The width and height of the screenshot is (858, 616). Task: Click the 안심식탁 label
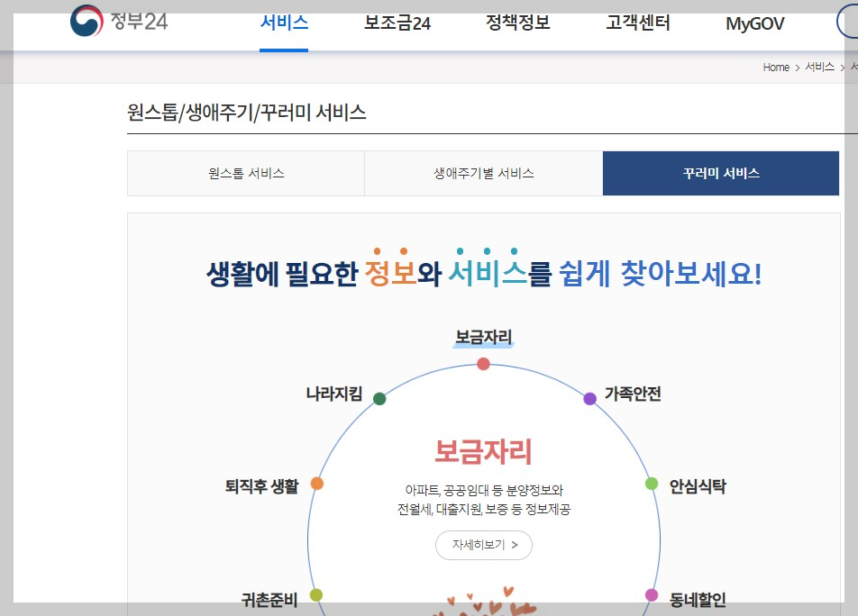(698, 486)
